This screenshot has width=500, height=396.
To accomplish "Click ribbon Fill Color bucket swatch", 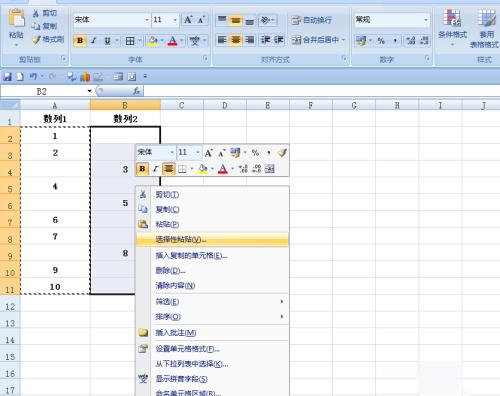I will [x=153, y=41].
